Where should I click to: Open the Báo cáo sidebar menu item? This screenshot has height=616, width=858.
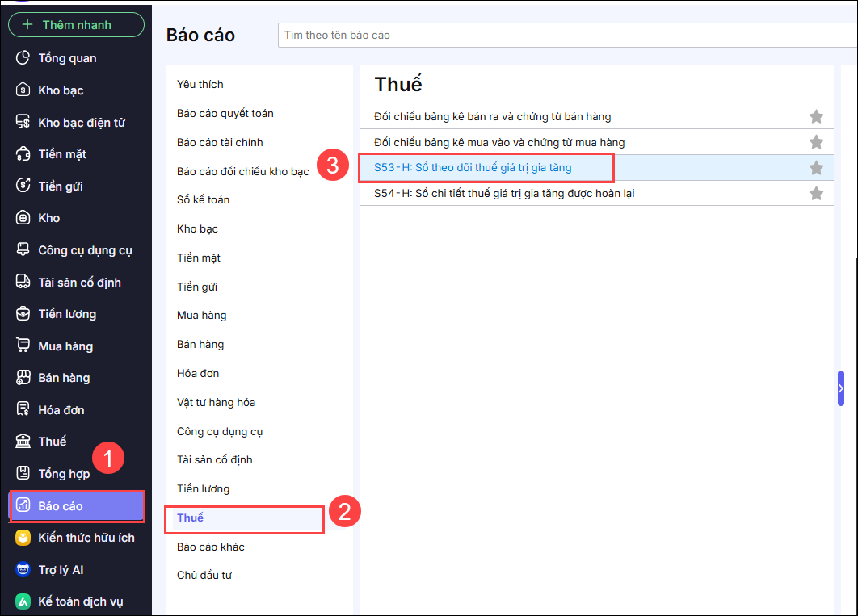(x=77, y=506)
